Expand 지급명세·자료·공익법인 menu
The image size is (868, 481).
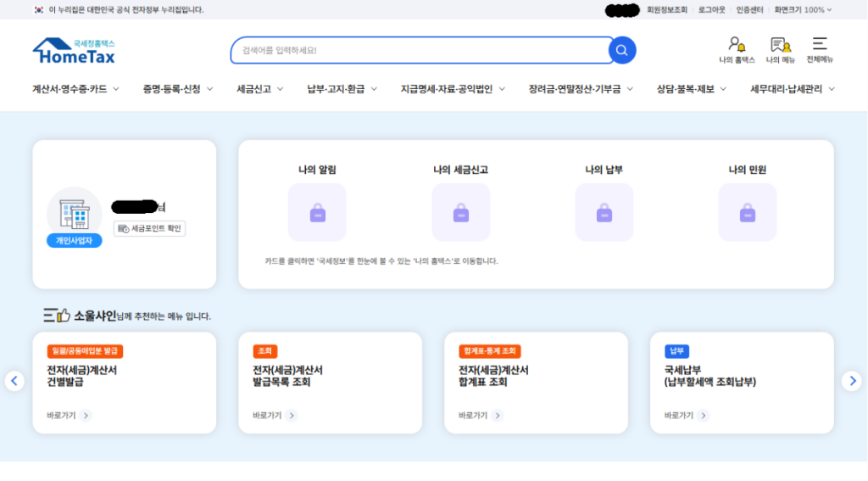pos(453,89)
